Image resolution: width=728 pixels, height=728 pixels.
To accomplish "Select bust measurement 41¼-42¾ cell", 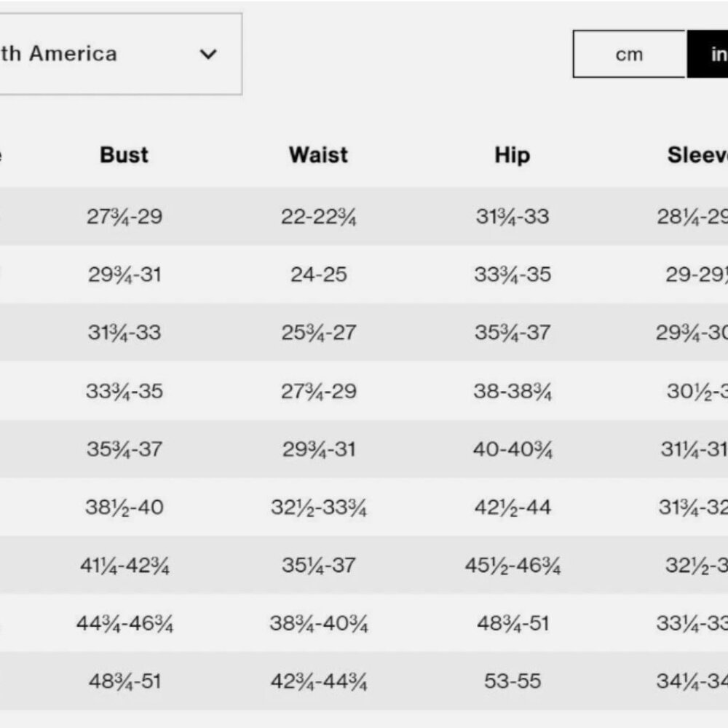I will coord(124,566).
